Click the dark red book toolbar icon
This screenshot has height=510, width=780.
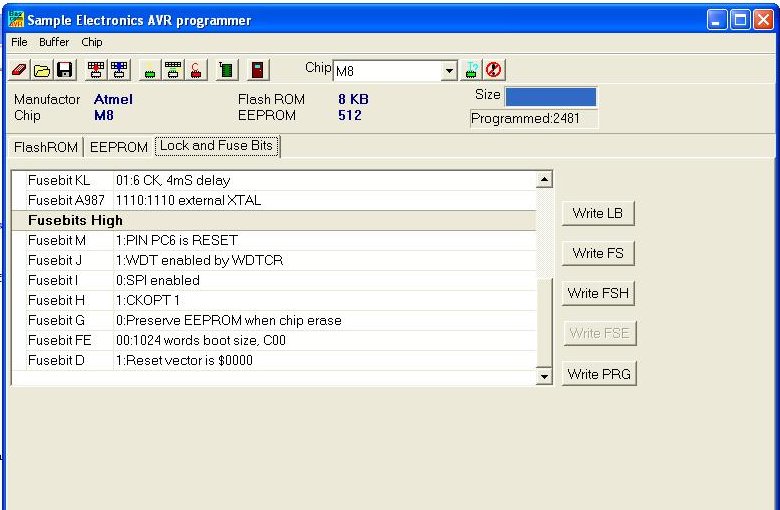coord(258,70)
